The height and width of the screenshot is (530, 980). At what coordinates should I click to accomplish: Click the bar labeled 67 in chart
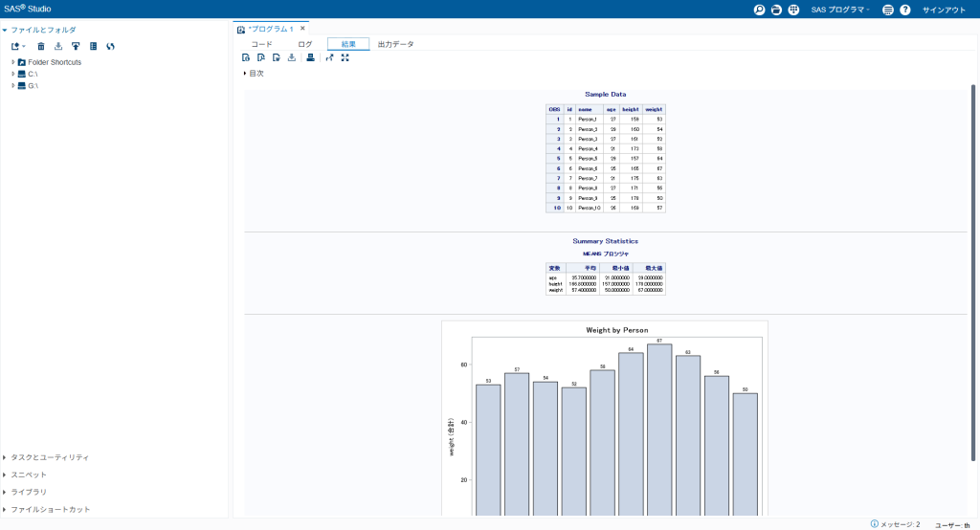[659, 430]
